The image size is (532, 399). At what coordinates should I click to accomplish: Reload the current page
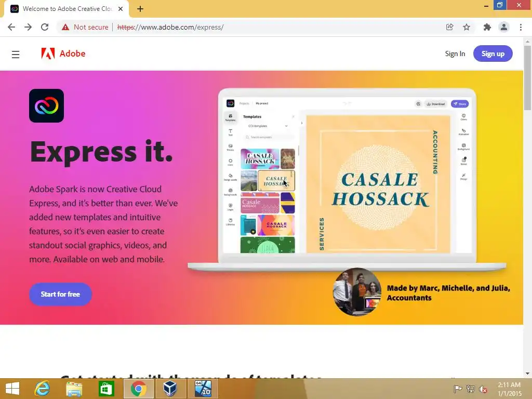[45, 27]
